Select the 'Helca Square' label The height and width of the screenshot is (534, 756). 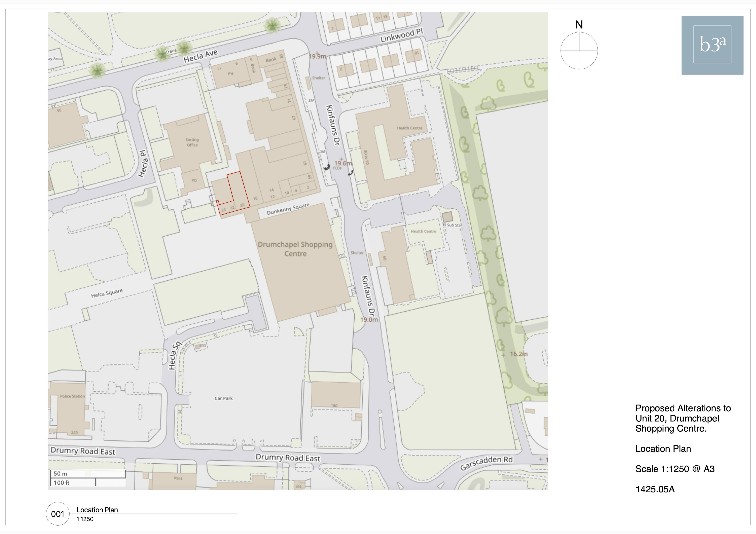[x=107, y=293]
